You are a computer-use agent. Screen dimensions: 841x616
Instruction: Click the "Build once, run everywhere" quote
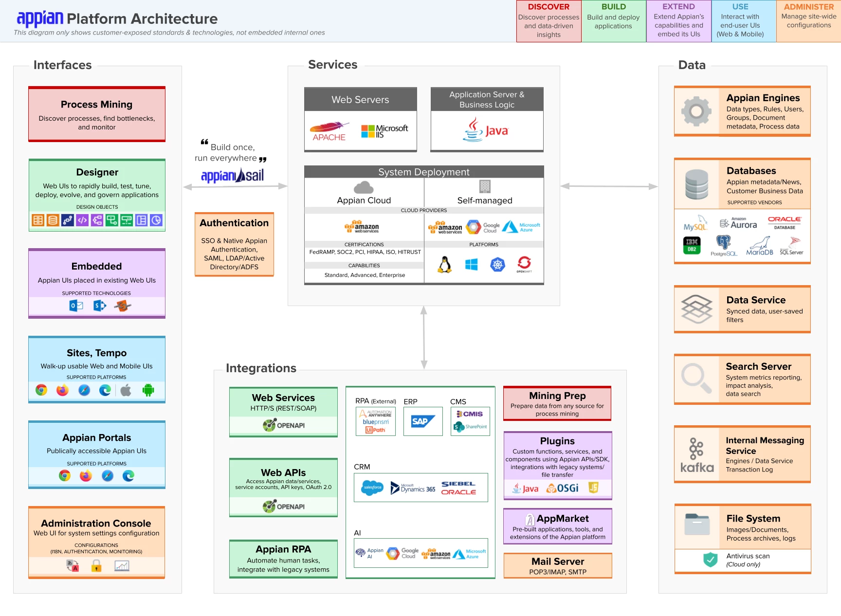231,152
